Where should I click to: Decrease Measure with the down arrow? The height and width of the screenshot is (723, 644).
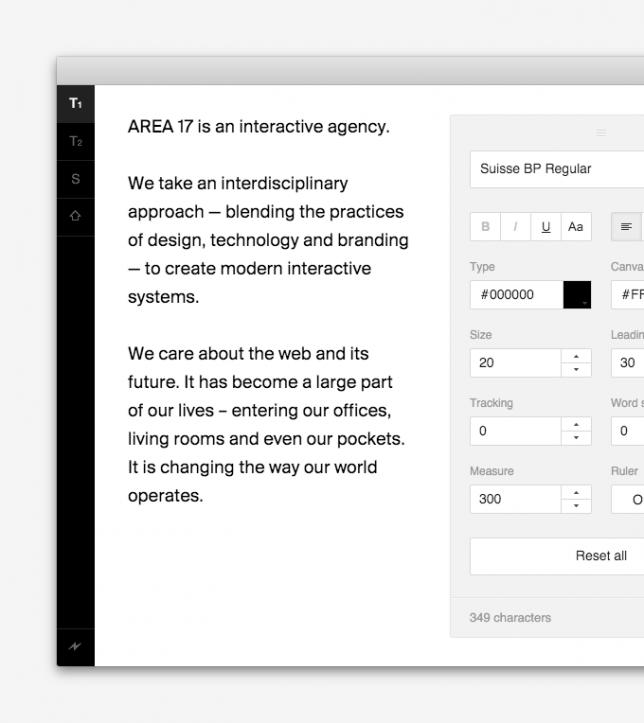(576, 506)
